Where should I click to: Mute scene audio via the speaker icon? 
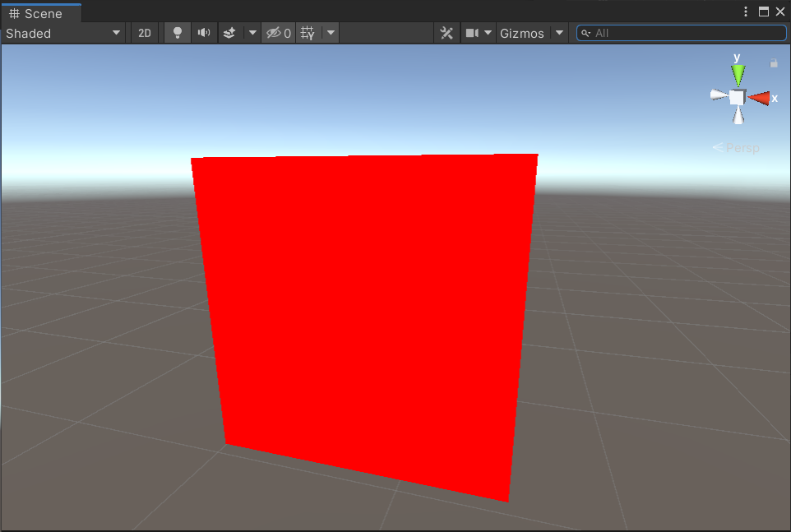point(204,33)
